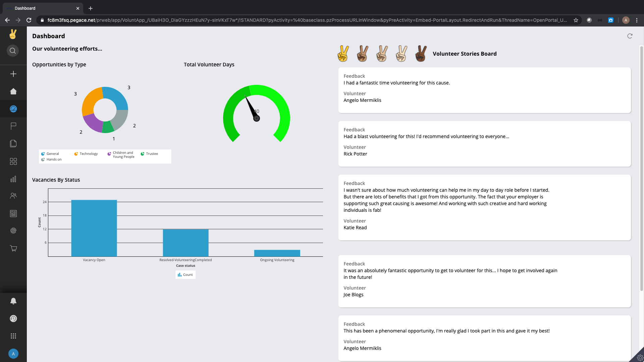Open the recent history clock icon
Viewport: 644px width, 362px height.
pyautogui.click(x=13, y=318)
